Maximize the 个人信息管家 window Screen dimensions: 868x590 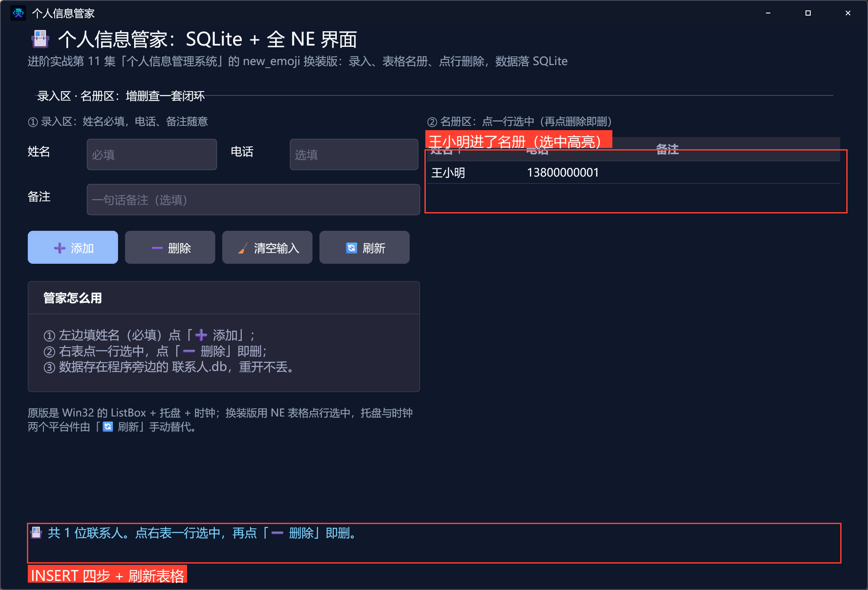(808, 13)
